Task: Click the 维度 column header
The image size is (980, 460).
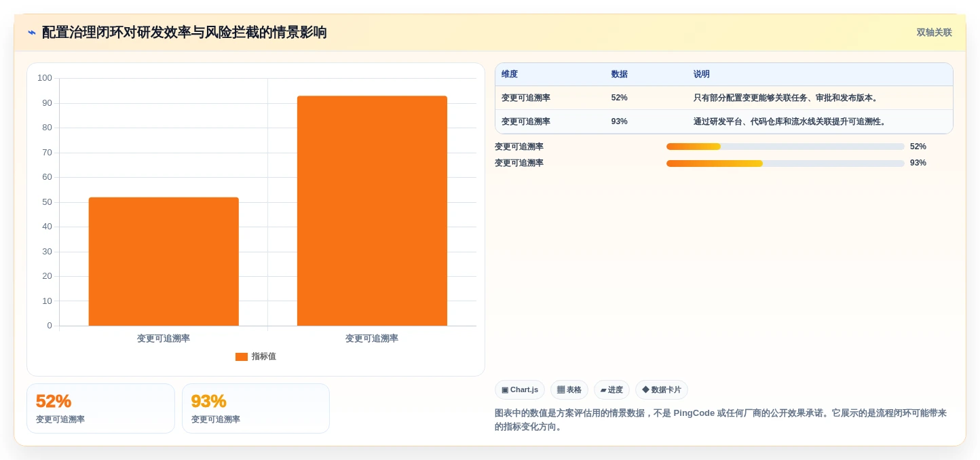Action: point(510,75)
